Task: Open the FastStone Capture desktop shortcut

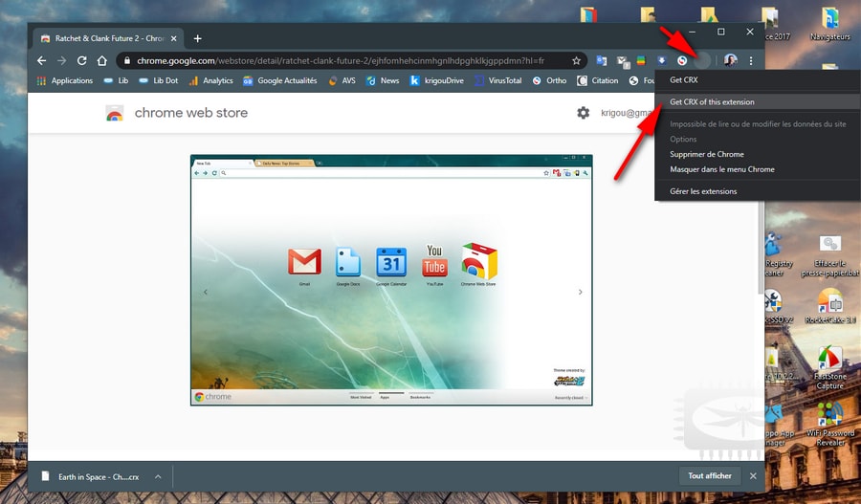Action: click(x=829, y=368)
